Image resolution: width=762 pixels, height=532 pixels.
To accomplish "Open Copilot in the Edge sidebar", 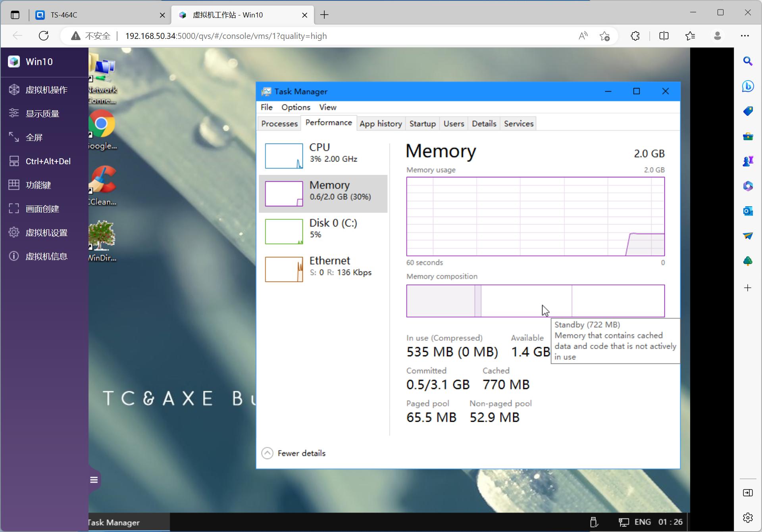I will coord(748,86).
